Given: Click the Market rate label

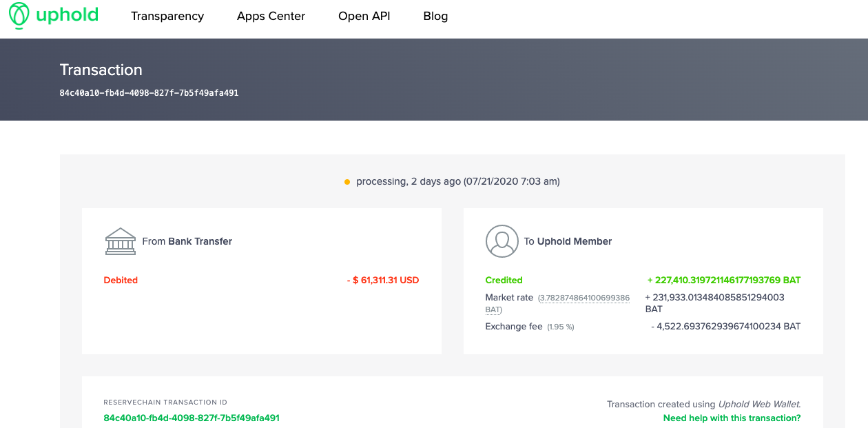Looking at the screenshot, I should click(509, 297).
